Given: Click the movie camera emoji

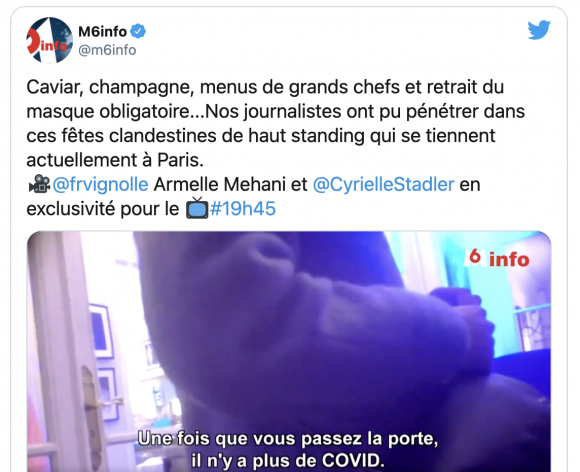Looking at the screenshot, I should pyautogui.click(x=39, y=184).
